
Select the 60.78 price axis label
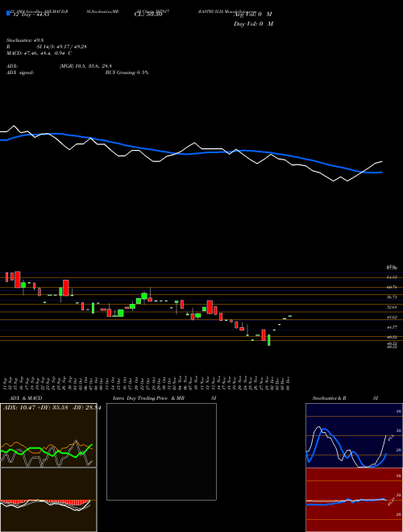tap(392, 288)
